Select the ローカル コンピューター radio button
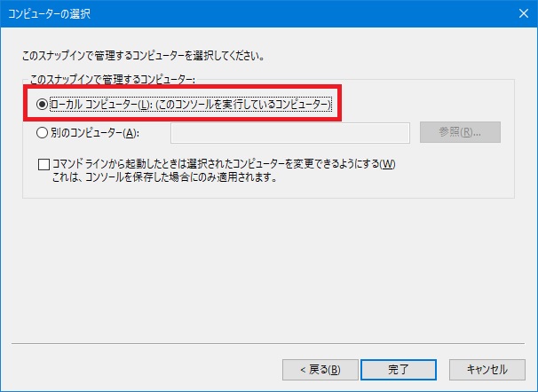 click(x=42, y=105)
